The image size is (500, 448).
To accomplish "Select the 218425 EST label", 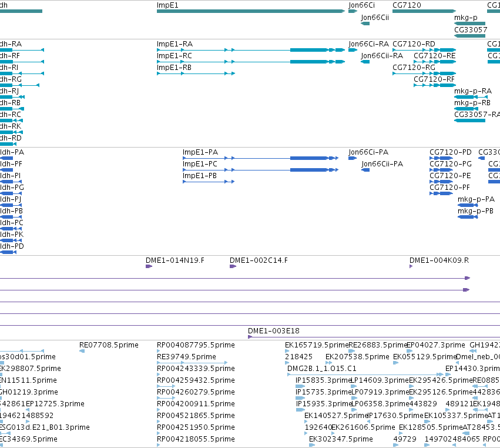I will [298, 356].
